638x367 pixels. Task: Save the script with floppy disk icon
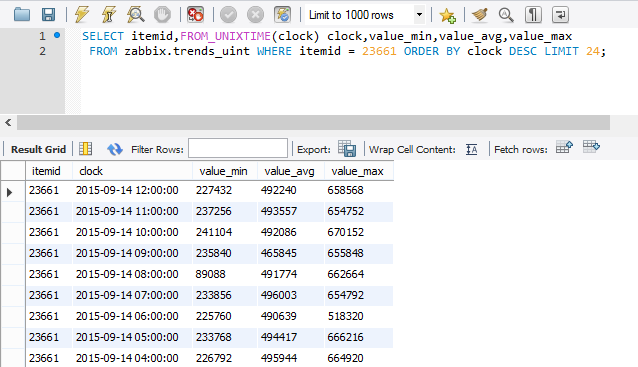(x=48, y=15)
